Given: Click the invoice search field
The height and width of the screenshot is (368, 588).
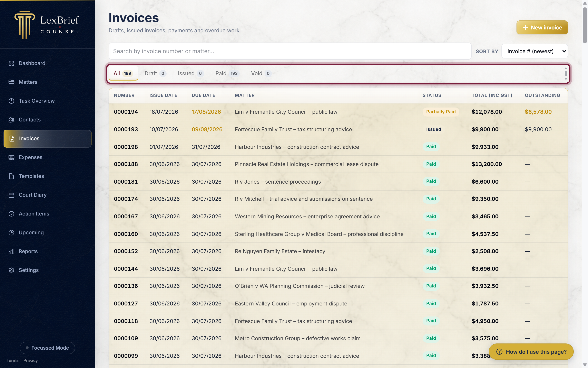Looking at the screenshot, I should tap(290, 51).
